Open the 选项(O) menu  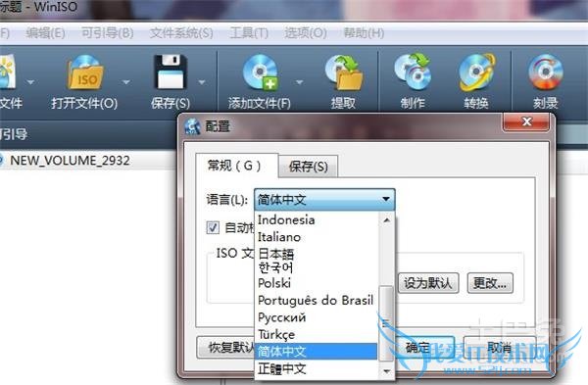pos(305,33)
